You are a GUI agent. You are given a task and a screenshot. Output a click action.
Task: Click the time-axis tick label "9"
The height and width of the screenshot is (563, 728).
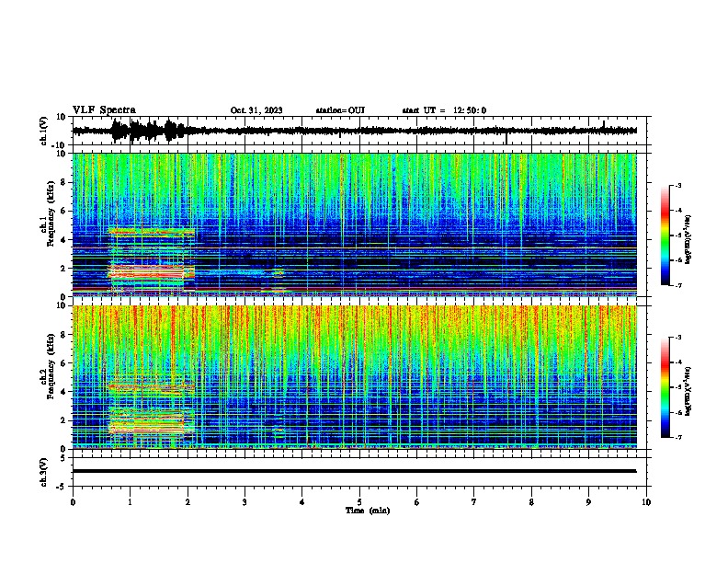588,502
